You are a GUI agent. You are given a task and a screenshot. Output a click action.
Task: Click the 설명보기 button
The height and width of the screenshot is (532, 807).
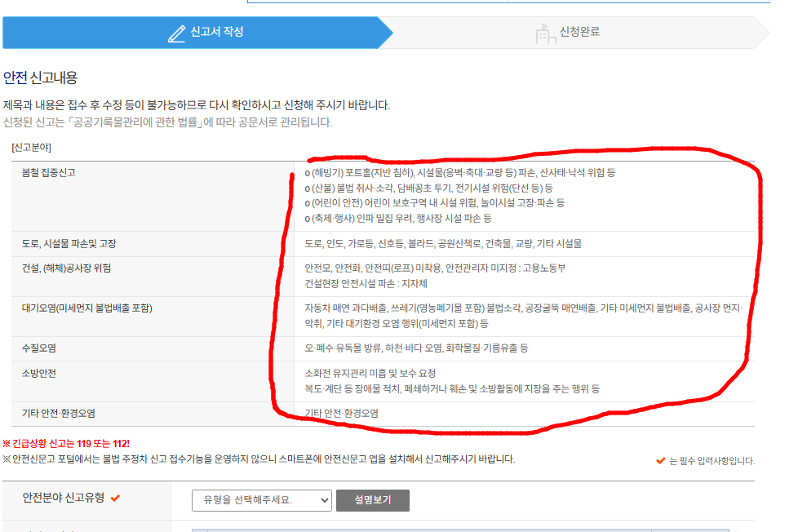375,500
